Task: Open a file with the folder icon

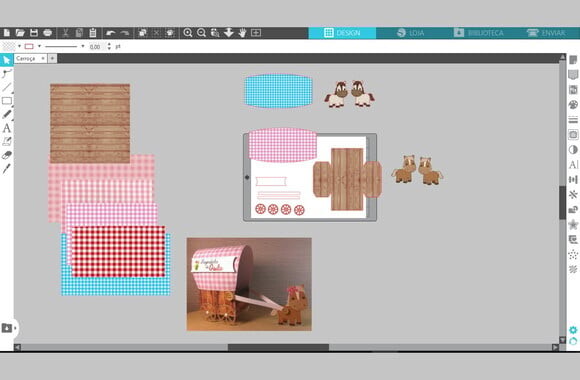Action: [20, 33]
